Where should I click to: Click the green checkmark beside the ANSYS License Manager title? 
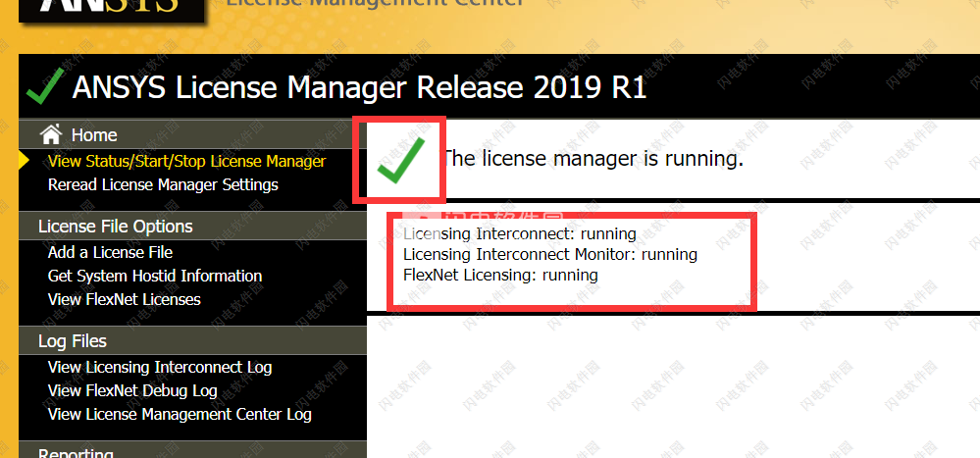point(45,87)
